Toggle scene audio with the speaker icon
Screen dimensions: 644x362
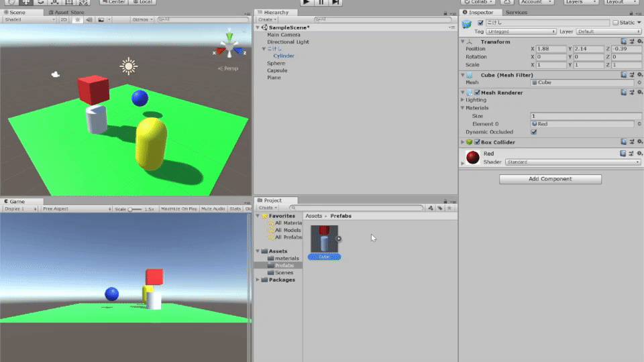pyautogui.click(x=89, y=19)
